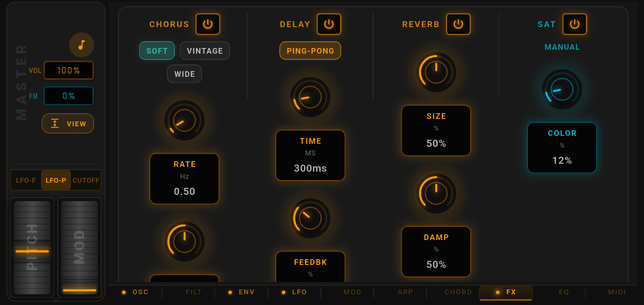Enable the WIDE chorus mode

coord(184,74)
